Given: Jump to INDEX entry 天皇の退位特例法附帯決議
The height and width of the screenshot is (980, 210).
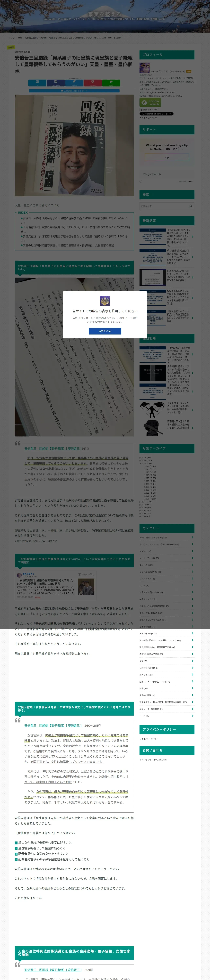Looking at the screenshot, I should (67, 245).
